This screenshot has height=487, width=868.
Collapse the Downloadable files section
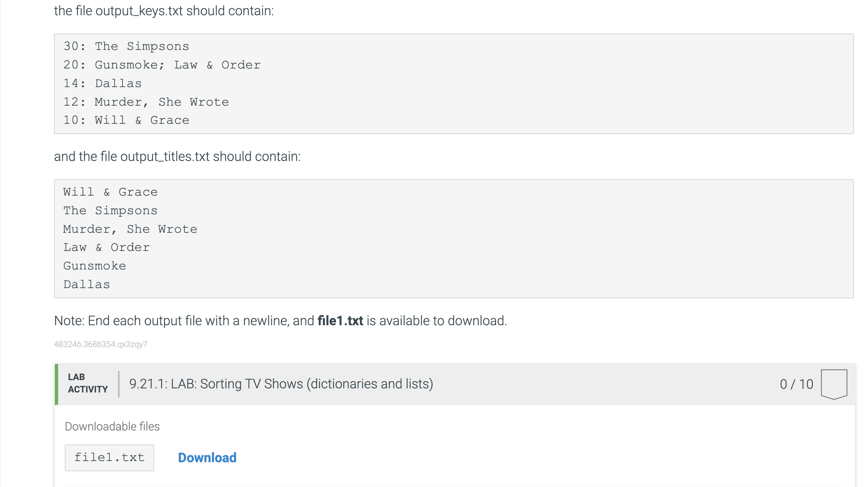pyautogui.click(x=113, y=426)
